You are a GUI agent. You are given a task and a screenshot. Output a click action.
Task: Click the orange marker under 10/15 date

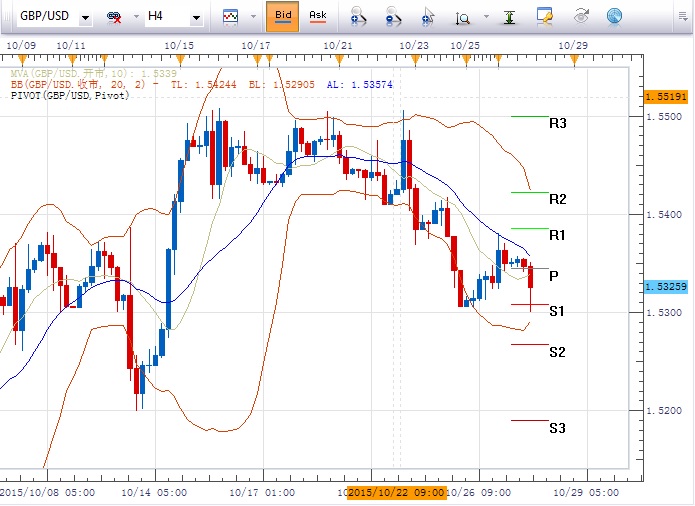point(180,59)
